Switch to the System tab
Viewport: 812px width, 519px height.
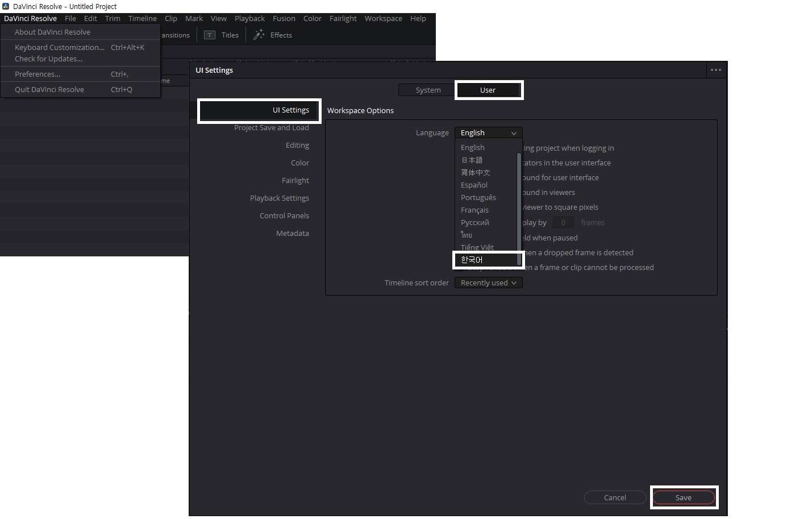click(x=428, y=90)
